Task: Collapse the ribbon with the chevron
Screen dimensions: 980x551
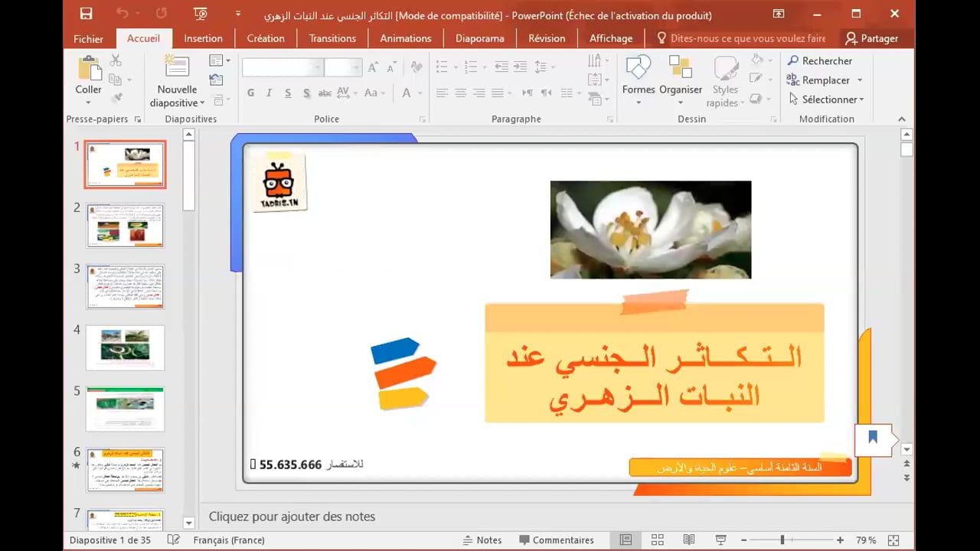Action: click(902, 119)
